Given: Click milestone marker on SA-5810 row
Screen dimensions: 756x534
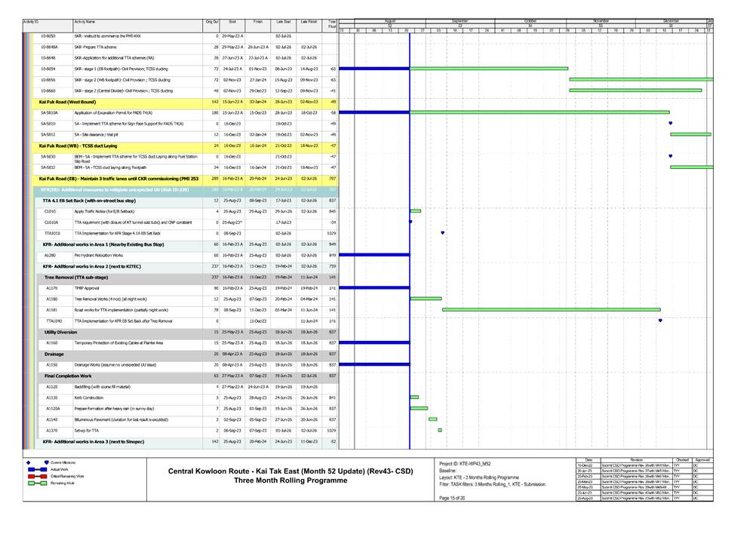Looking at the screenshot, I should tap(670, 123).
